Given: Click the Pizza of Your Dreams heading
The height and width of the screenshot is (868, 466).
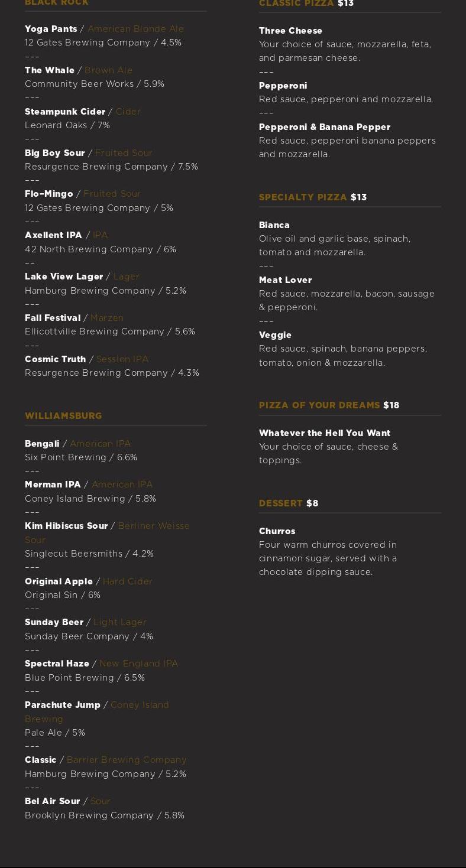Looking at the screenshot, I should pos(319,405).
